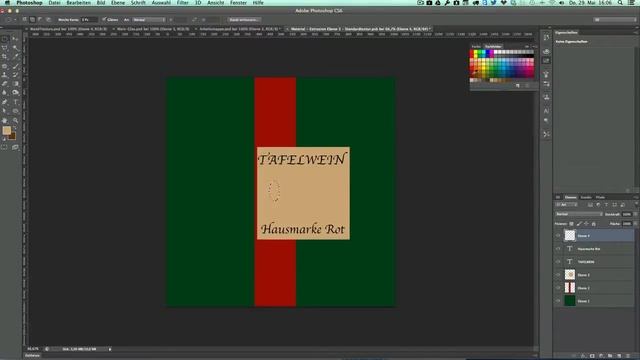
Task: Open macOS Spotlight search icon
Action: pos(620,3)
